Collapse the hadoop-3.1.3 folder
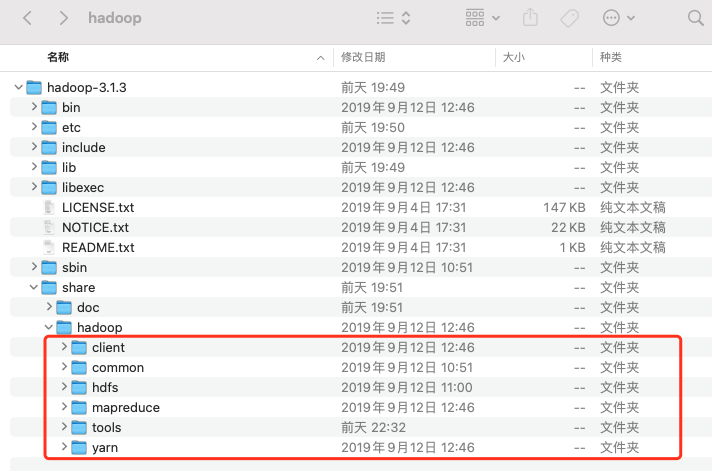Image resolution: width=712 pixels, height=471 pixels. pyautogui.click(x=19, y=87)
